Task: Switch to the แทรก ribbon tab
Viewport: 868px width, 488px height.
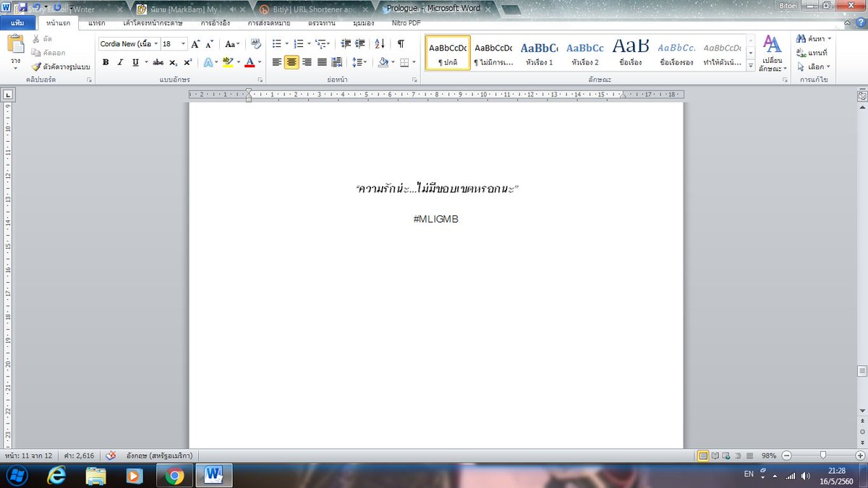Action: (x=96, y=23)
